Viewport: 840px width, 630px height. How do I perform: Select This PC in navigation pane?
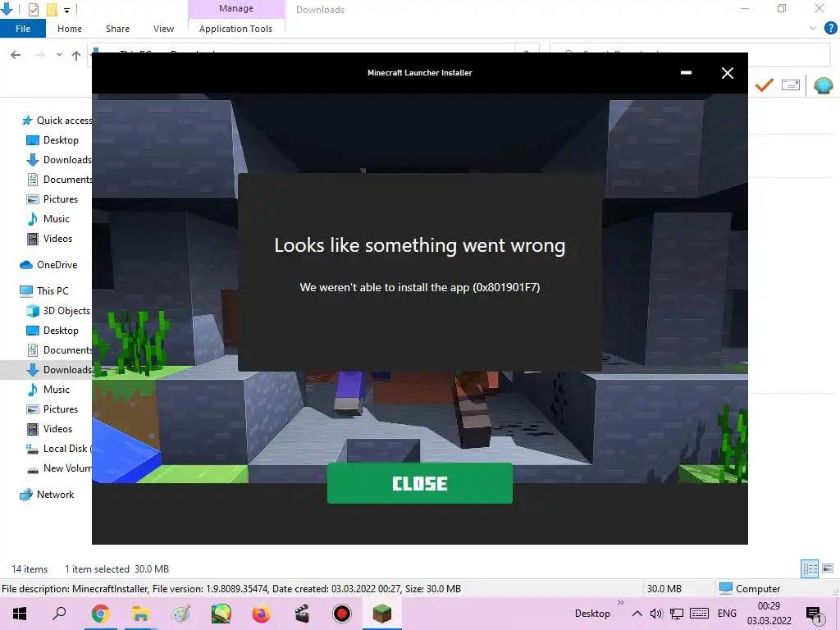44,291
